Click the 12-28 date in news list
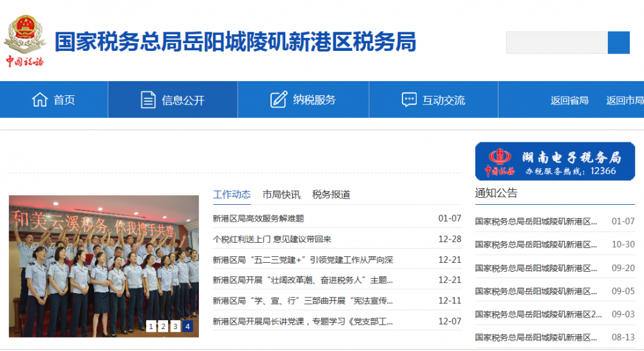The width and height of the screenshot is (644, 351). pos(450,239)
